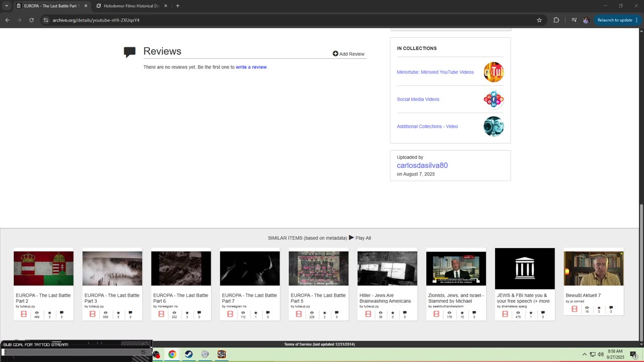Image resolution: width=644 pixels, height=362 pixels.
Task: Open the Windows notification center
Action: tap(633, 354)
